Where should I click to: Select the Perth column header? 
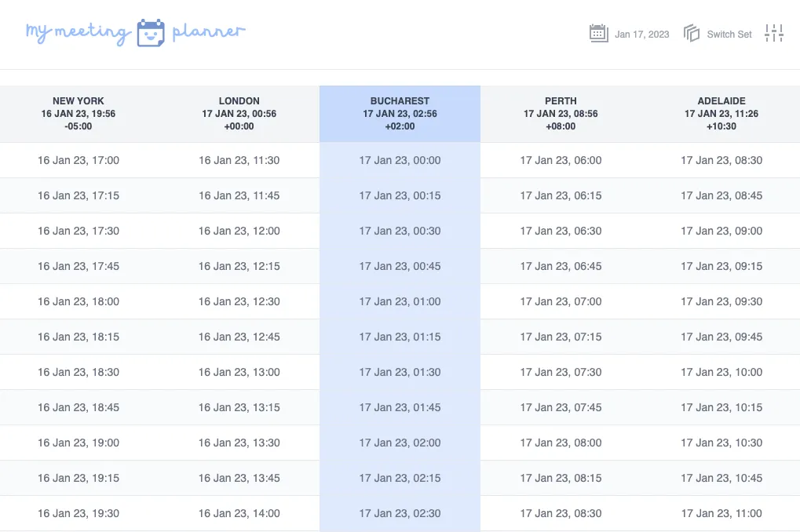coord(561,114)
